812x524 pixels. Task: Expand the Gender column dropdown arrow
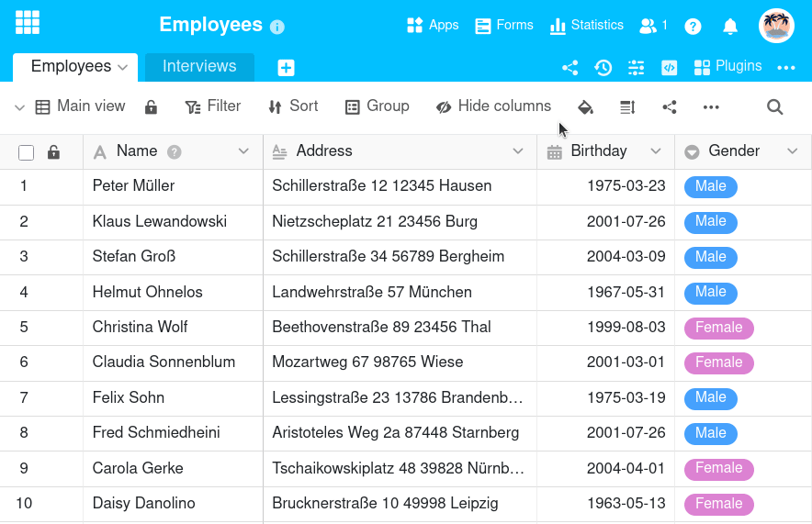(x=792, y=151)
